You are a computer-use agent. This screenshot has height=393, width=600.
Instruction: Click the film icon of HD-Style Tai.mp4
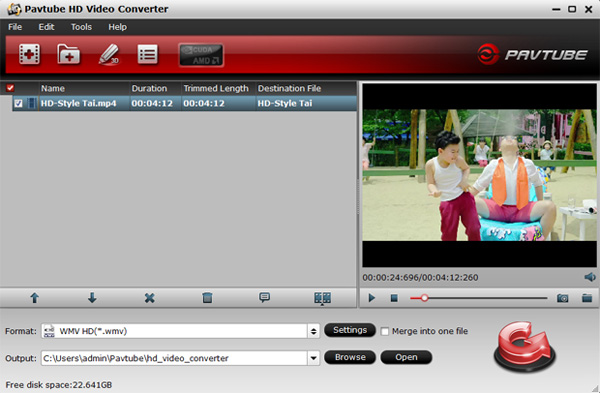[x=32, y=103]
